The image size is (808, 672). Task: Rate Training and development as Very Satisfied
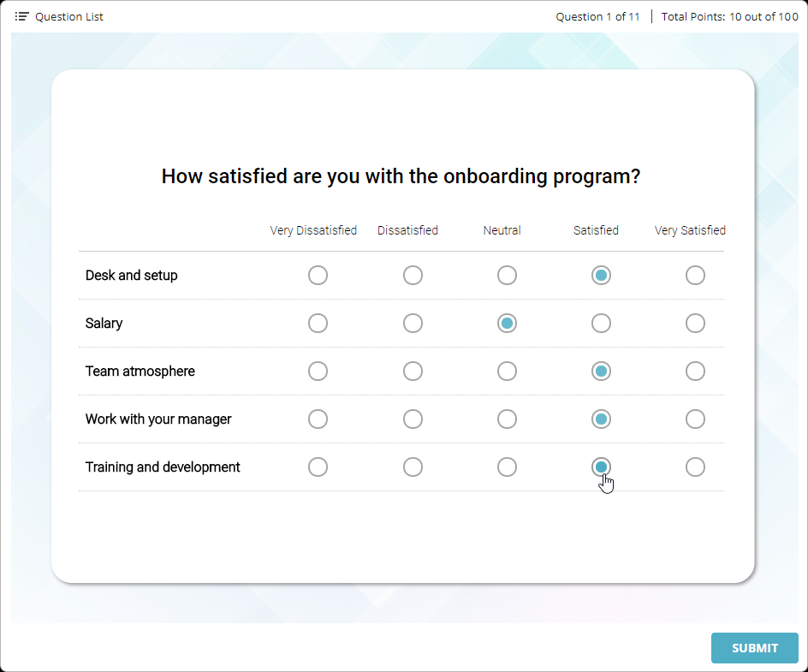point(695,467)
